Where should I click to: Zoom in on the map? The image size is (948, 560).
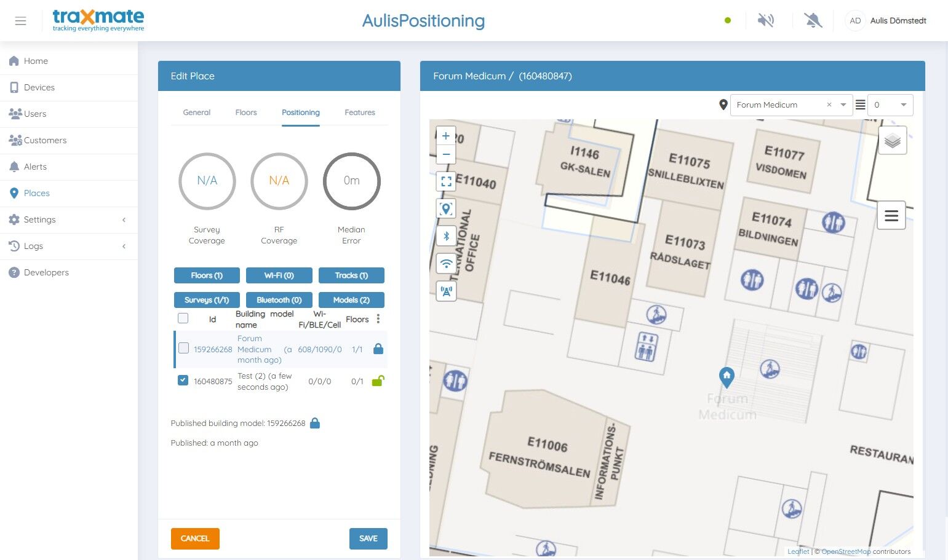(x=446, y=136)
